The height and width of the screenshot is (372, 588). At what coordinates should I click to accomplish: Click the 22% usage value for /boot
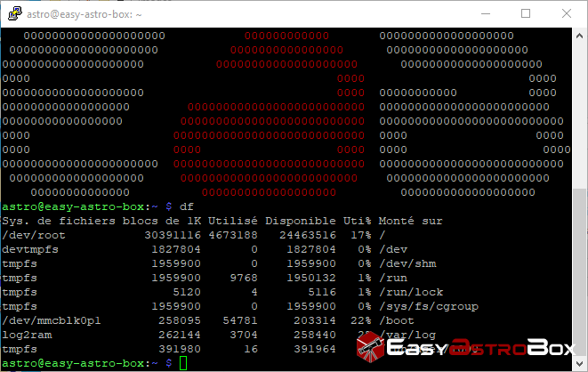[360, 320]
